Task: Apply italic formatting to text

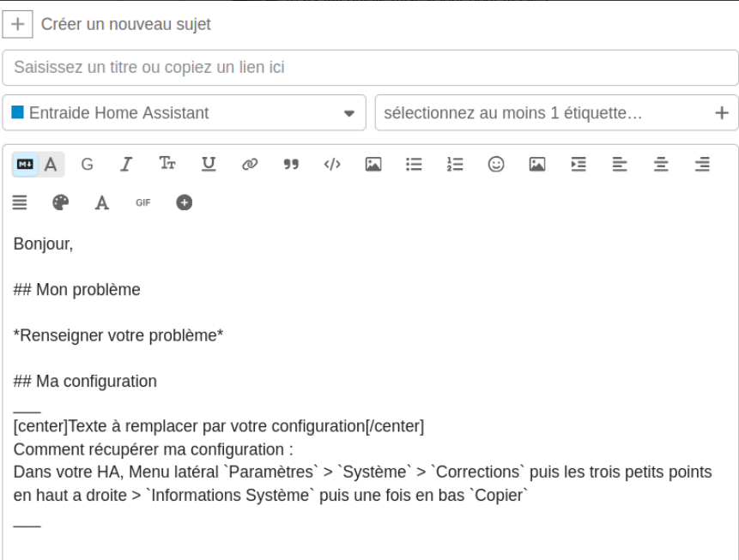Action: 126,165
